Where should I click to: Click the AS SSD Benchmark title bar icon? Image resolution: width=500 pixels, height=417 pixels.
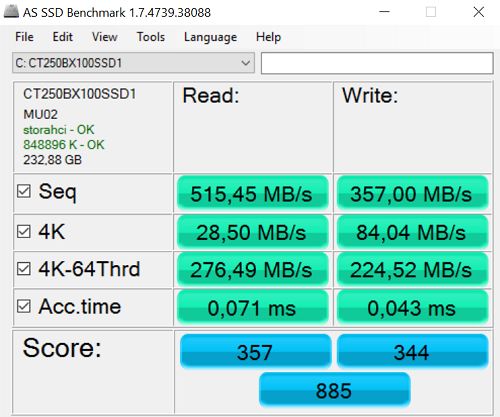point(11,12)
